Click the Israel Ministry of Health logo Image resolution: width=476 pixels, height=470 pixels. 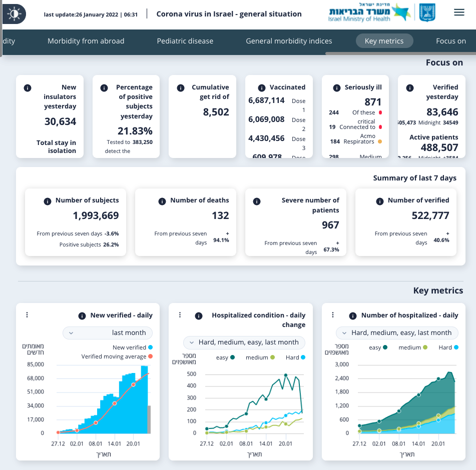point(369,12)
